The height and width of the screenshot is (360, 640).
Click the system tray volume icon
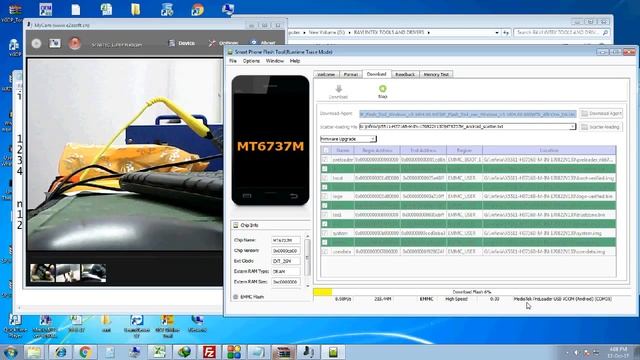coord(576,352)
